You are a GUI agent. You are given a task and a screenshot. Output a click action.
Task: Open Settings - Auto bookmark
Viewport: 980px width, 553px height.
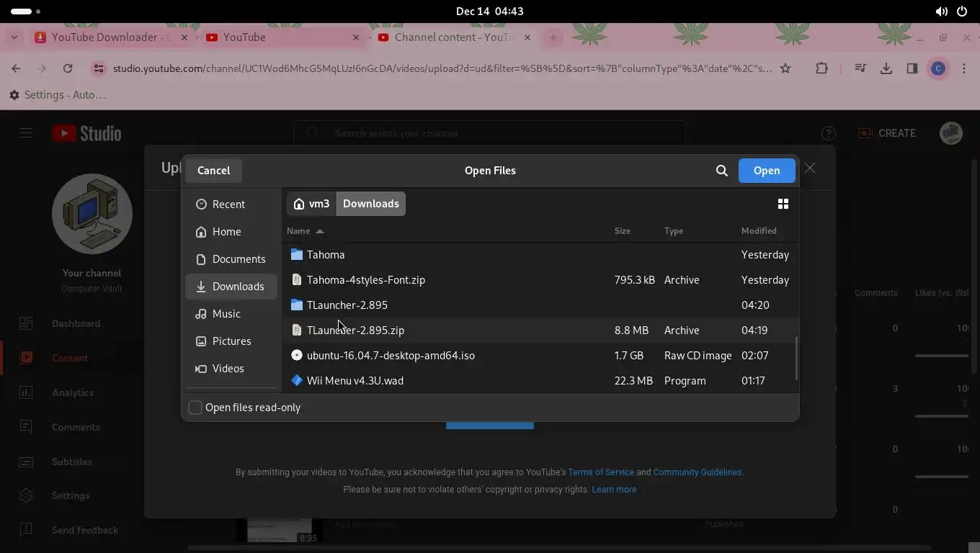(x=58, y=95)
